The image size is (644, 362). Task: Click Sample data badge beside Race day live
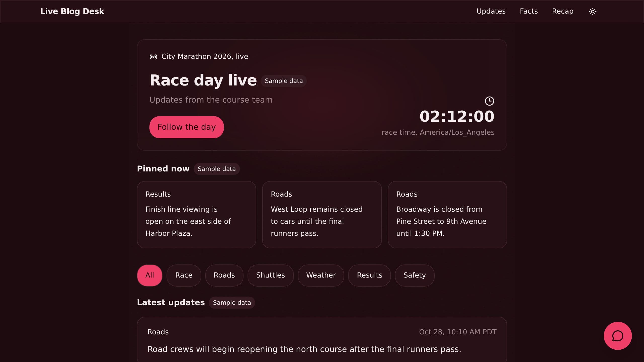pyautogui.click(x=284, y=81)
